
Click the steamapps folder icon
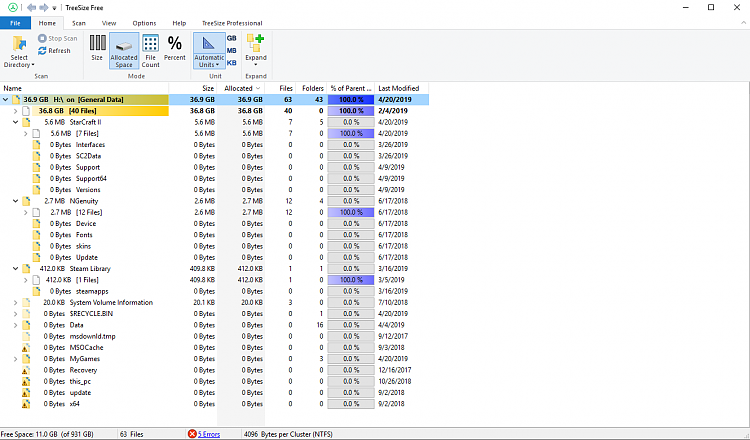pos(36,291)
